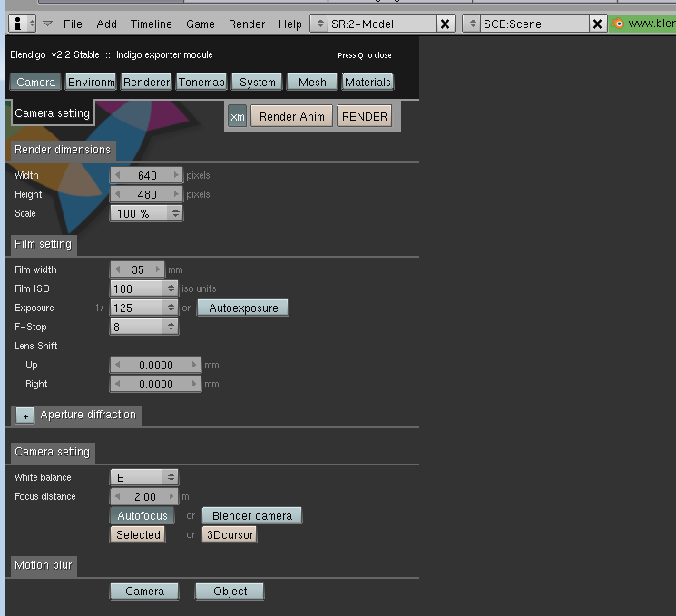Toggle Autoexposure on

(x=243, y=308)
